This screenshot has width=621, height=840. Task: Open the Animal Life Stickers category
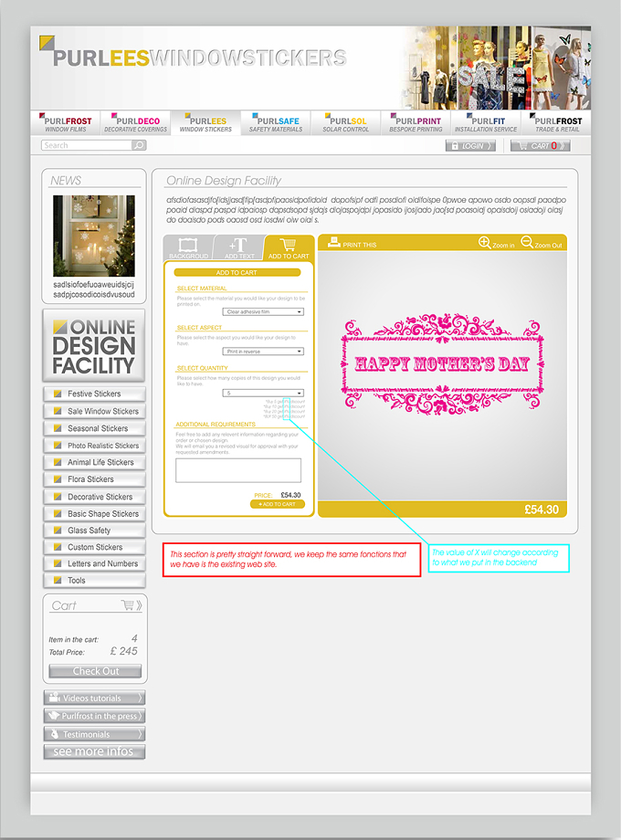(94, 462)
